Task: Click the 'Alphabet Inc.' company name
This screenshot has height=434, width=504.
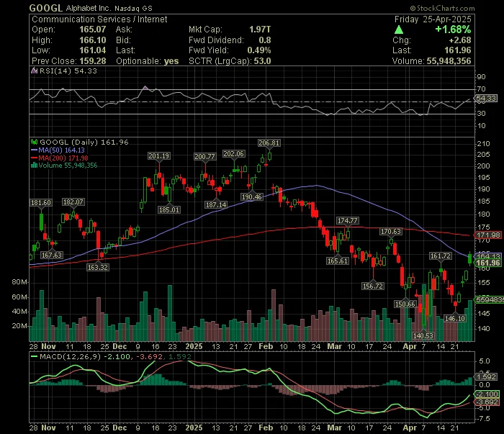Action: [89, 9]
